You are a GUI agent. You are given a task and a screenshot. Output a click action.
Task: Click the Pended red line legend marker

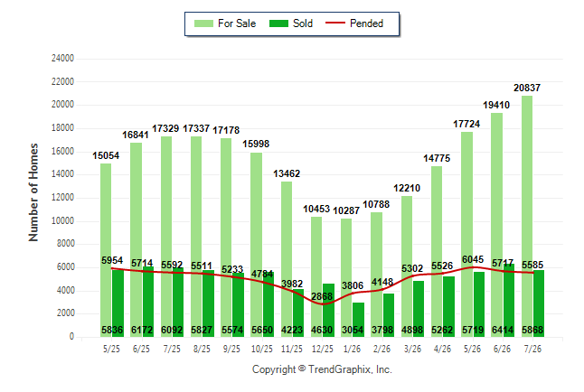point(334,23)
